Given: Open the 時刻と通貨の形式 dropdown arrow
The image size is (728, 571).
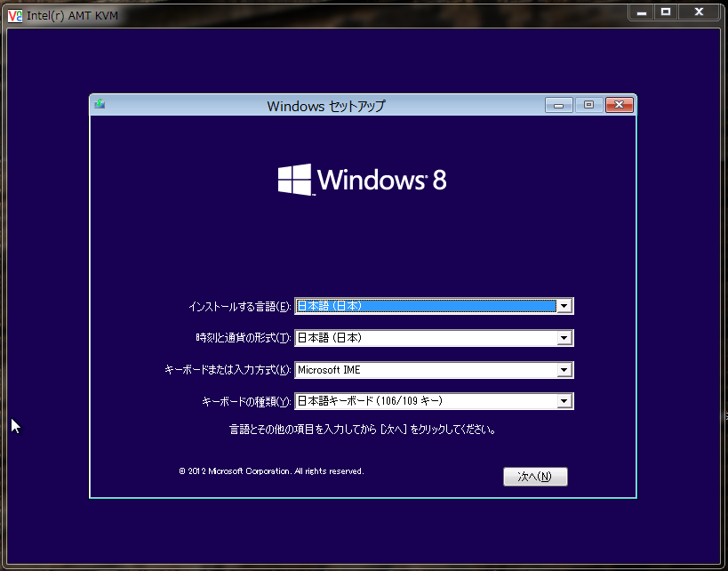Looking at the screenshot, I should pos(564,338).
